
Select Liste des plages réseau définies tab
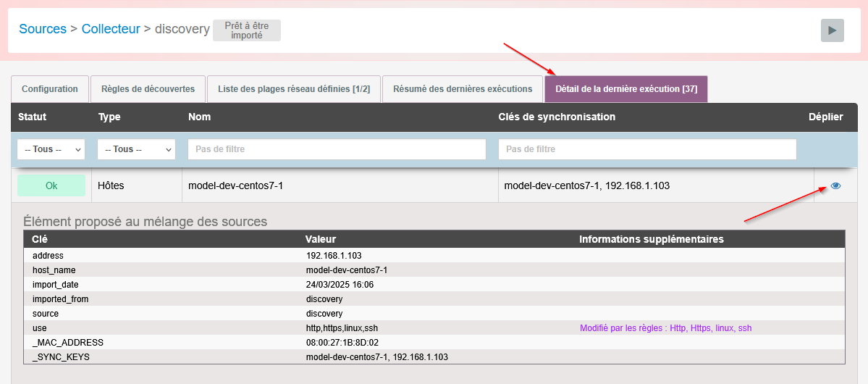pos(293,89)
